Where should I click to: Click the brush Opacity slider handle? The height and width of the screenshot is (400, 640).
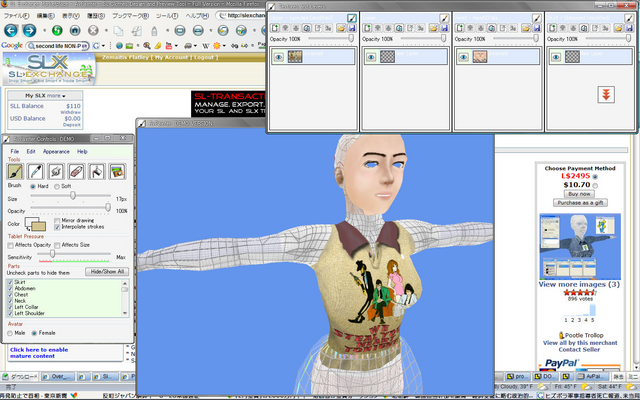click(x=108, y=207)
